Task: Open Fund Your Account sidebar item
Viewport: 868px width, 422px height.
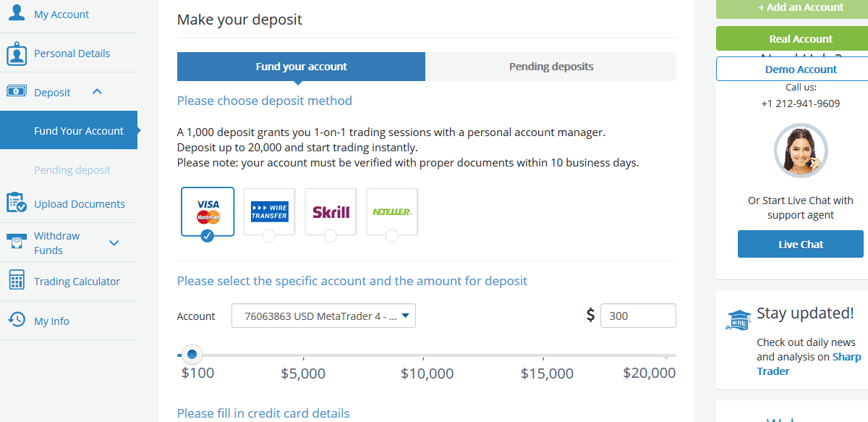Action: (79, 131)
